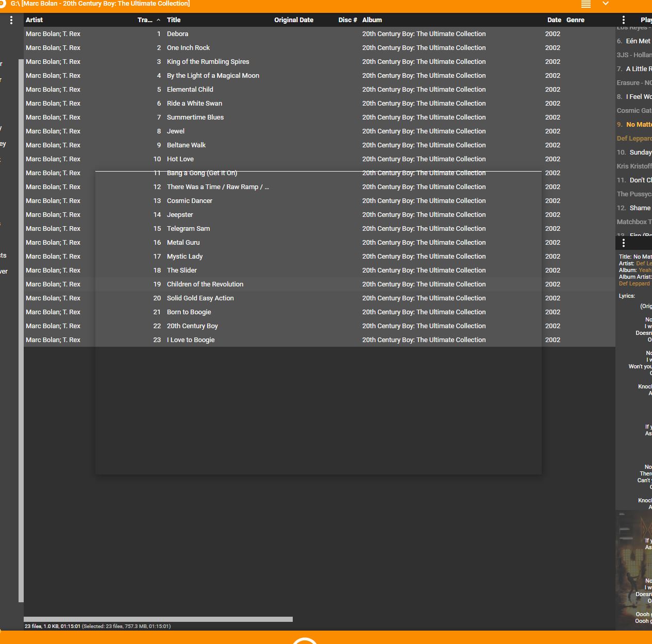Sort list by Artist column header

(35, 20)
